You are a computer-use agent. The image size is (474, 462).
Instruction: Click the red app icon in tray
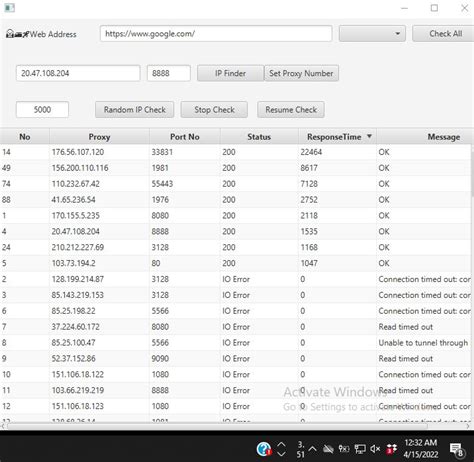pos(392,449)
